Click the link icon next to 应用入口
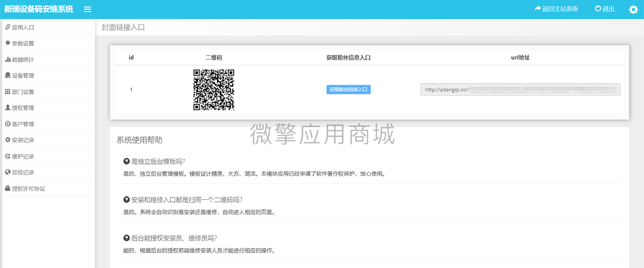This screenshot has height=268, width=644. tap(8, 27)
